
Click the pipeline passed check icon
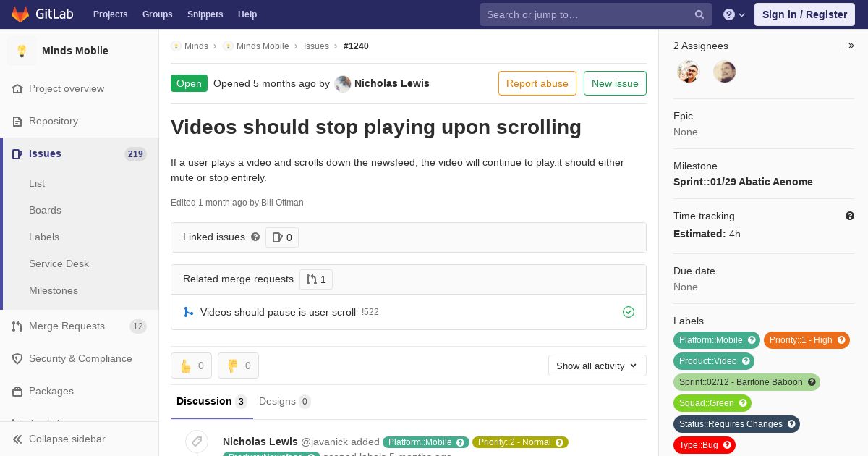(x=629, y=312)
